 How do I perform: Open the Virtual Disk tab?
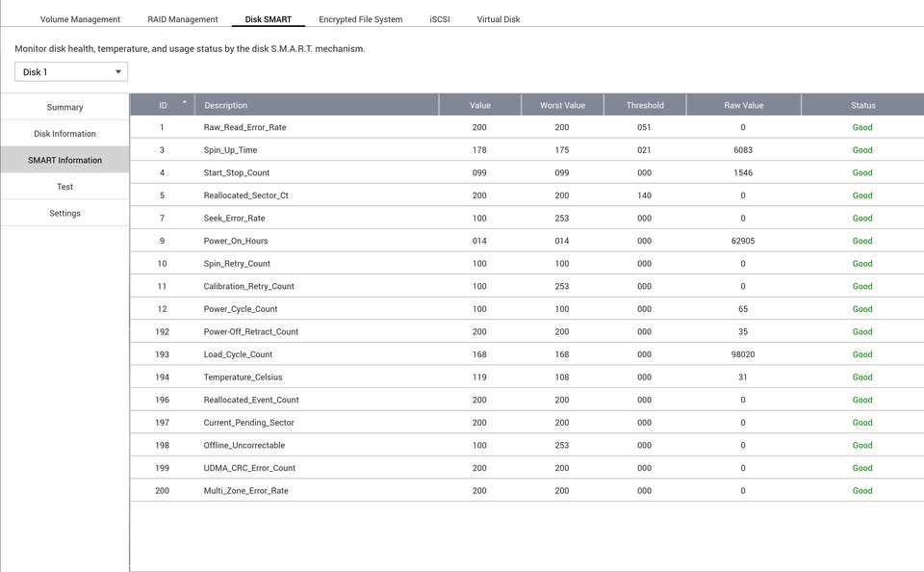click(499, 19)
